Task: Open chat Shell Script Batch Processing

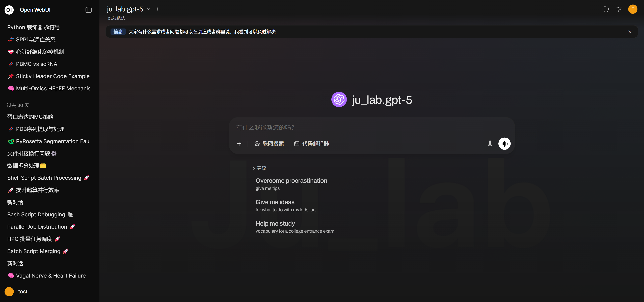Action: click(49, 178)
